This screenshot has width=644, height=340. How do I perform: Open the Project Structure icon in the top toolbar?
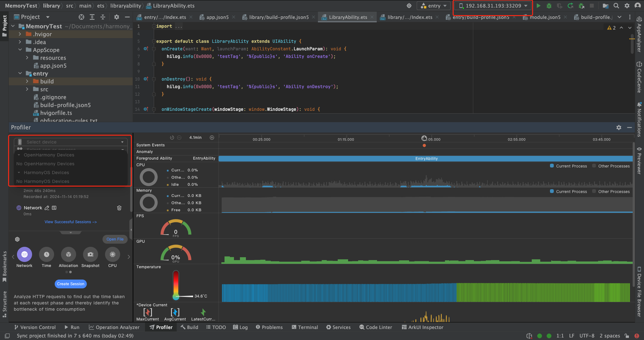(606, 6)
